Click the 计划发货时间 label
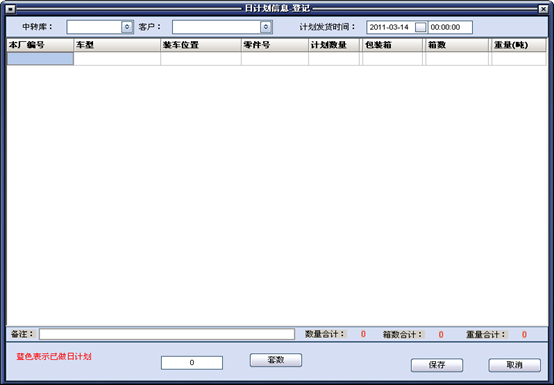Viewport: 554px width, 385px height. coord(327,27)
